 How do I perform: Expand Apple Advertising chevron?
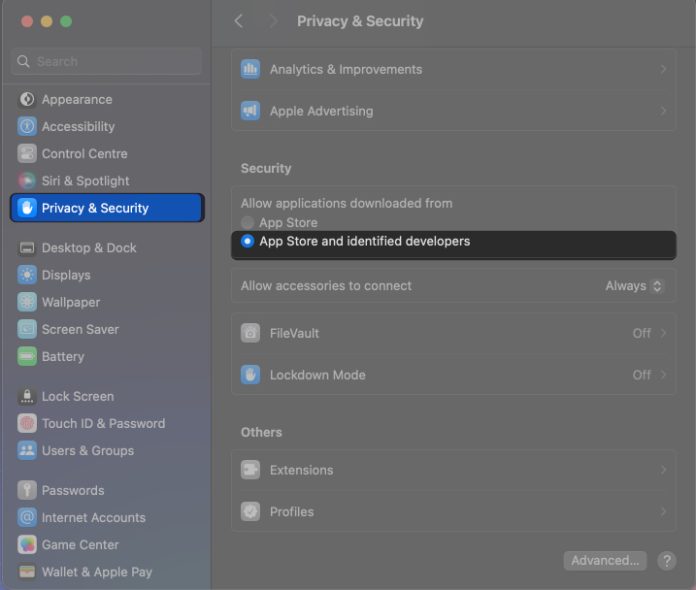point(663,111)
